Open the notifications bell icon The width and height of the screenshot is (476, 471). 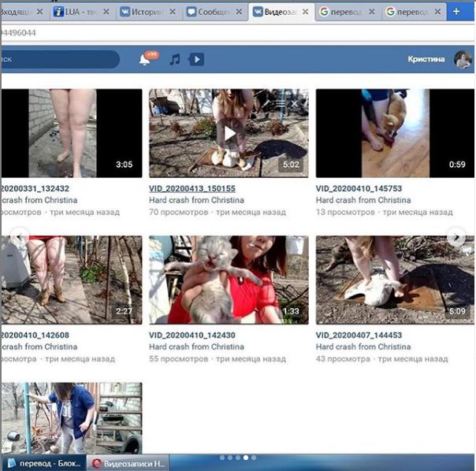(x=145, y=59)
